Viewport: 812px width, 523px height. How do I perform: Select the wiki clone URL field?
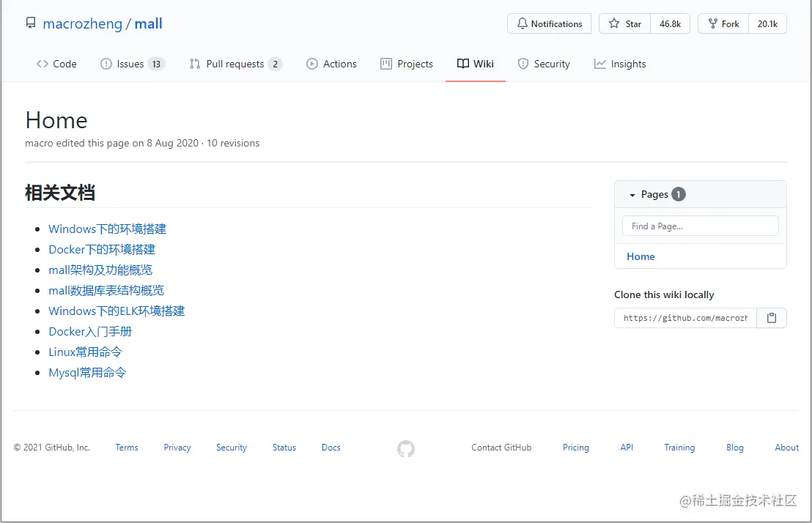[x=685, y=318]
